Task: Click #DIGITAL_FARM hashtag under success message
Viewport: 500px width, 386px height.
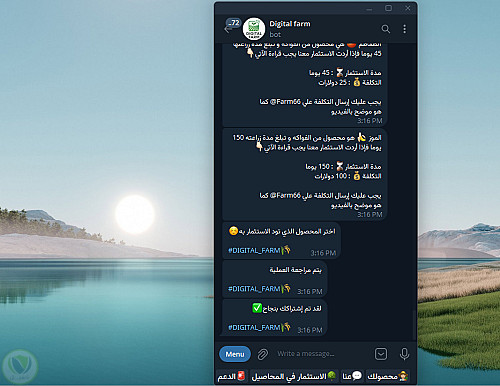Action: 254,328
